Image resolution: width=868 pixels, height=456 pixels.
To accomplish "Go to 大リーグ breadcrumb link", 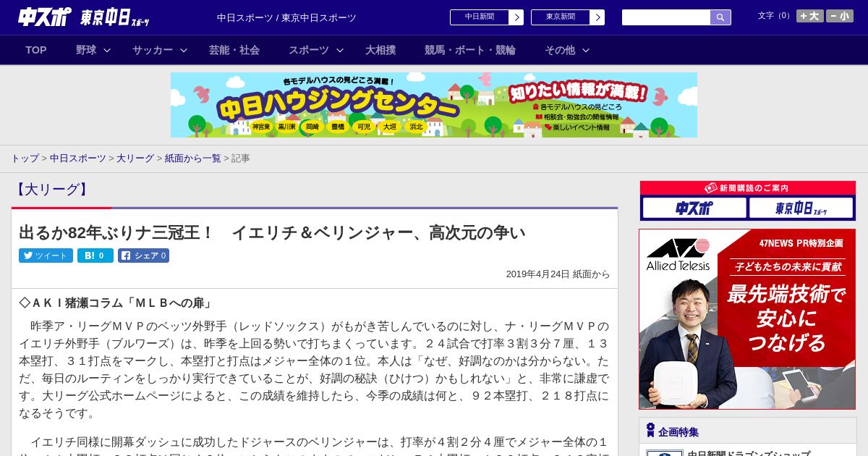I will [135, 158].
